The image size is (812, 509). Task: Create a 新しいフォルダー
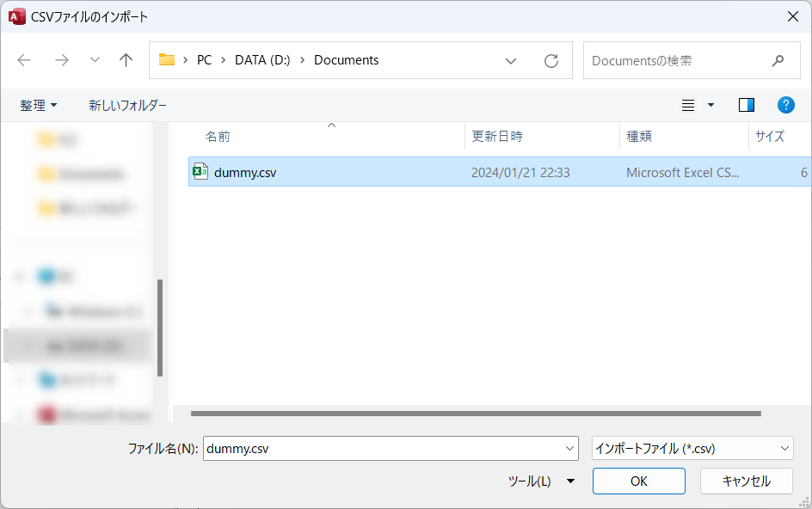point(126,105)
